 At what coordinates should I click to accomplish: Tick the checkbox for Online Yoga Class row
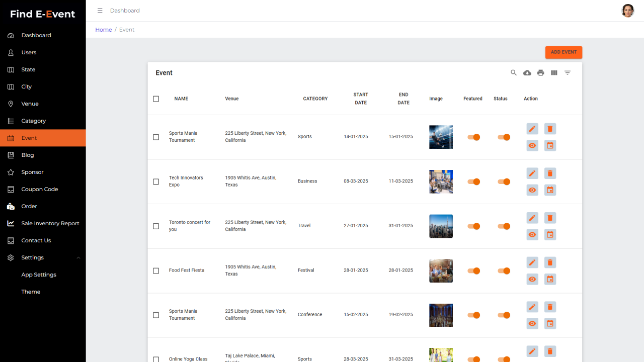tap(156, 359)
